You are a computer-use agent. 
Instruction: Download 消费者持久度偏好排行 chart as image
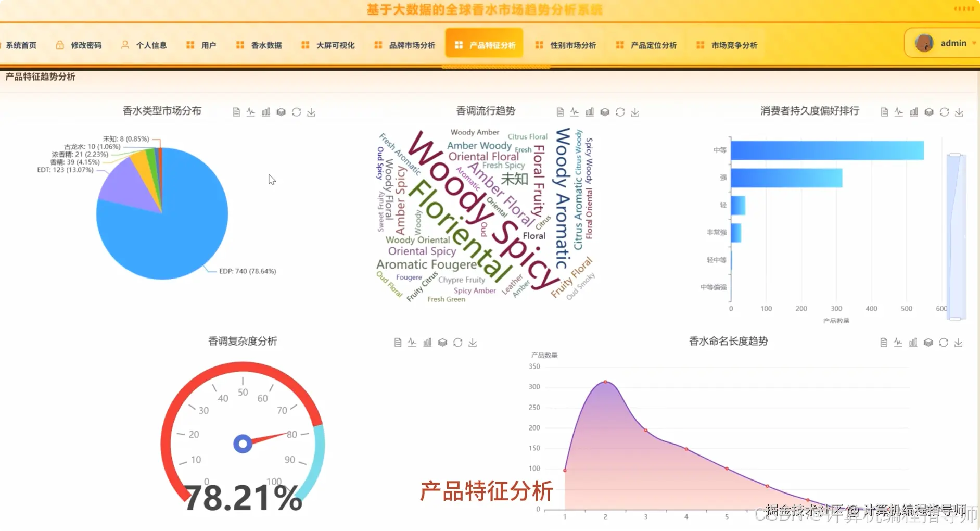pos(959,111)
